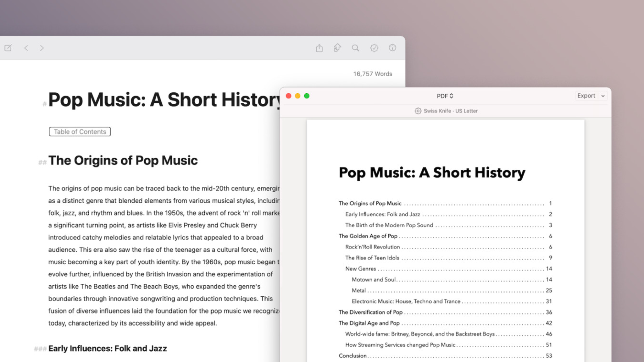
Task: Create a new sheet with the compose icon
Action: [8, 48]
